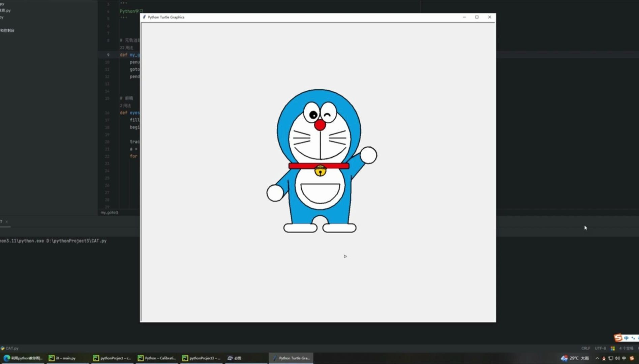
Task: Click line number 9 in the gutter
Action: point(108,55)
